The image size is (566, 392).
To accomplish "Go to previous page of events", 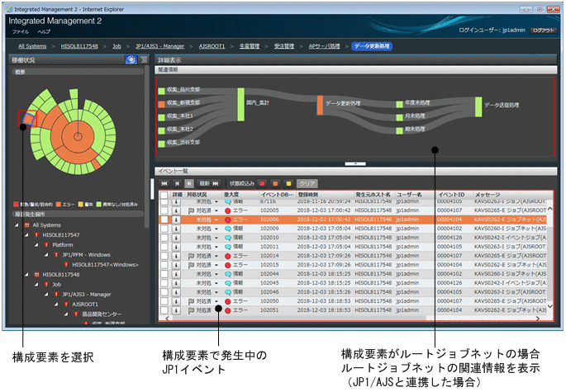I will [x=177, y=183].
